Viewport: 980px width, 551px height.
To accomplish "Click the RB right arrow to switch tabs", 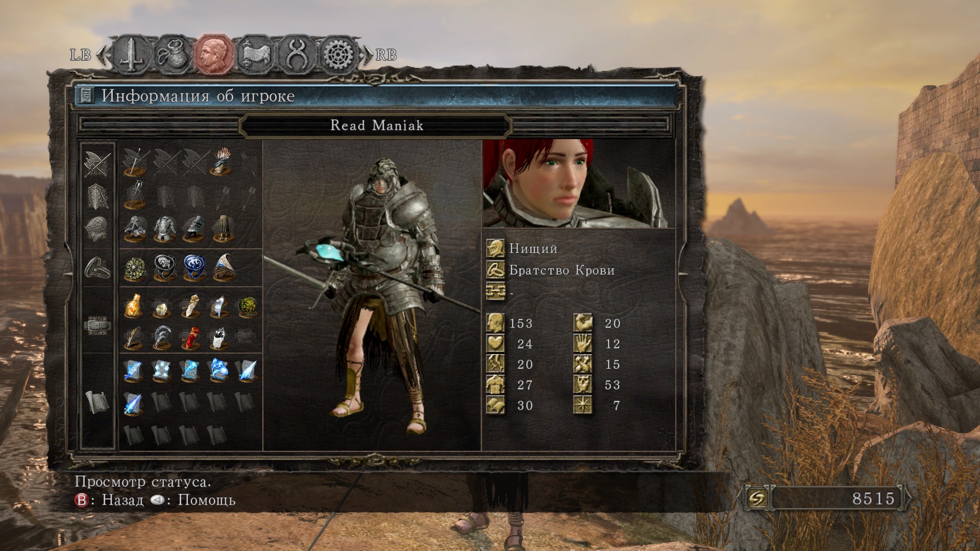I will 367,54.
